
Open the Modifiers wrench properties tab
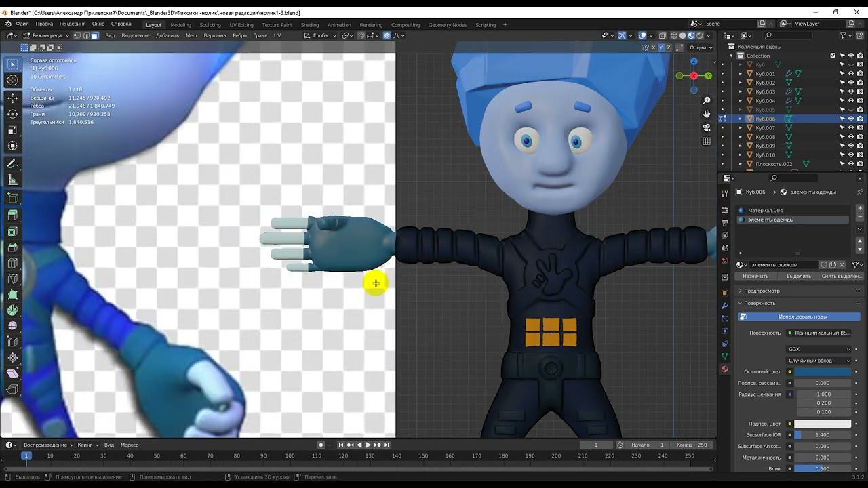pyautogui.click(x=724, y=306)
